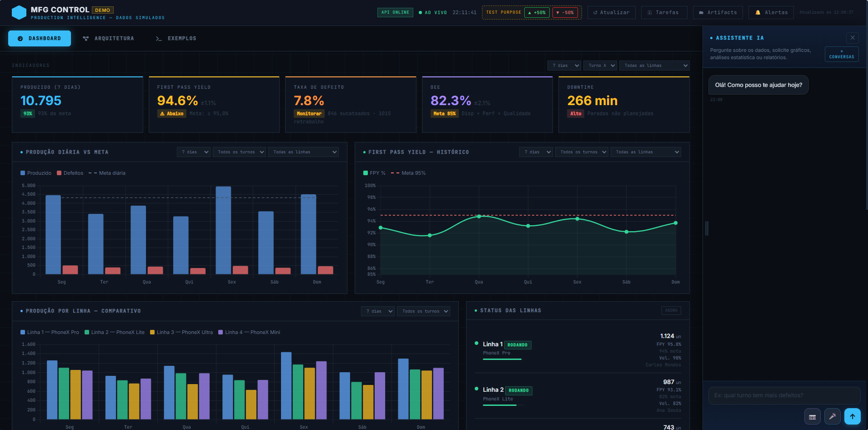Click the Linha 2 progress bar
Screen dimensions: 868x430
tap(502, 405)
